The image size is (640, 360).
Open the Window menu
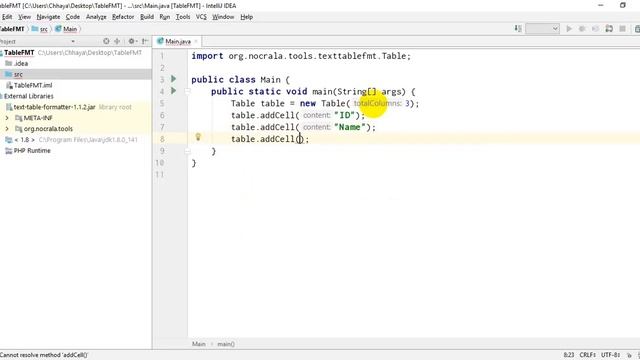223,17
